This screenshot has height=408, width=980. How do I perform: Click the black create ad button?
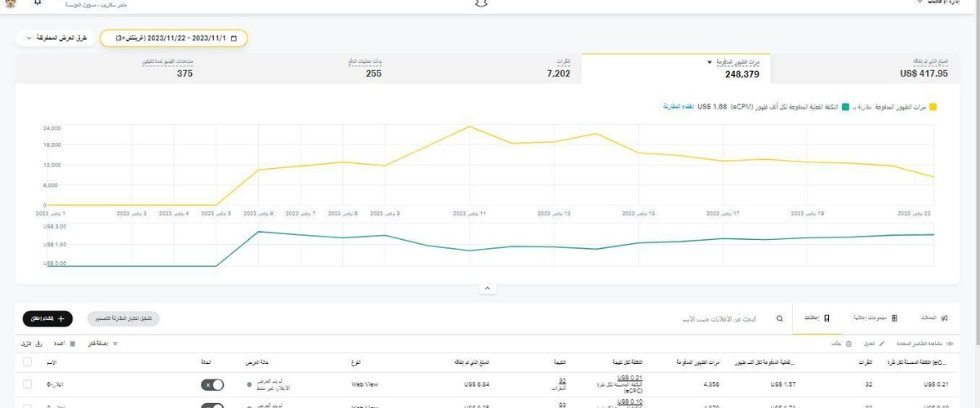click(47, 319)
